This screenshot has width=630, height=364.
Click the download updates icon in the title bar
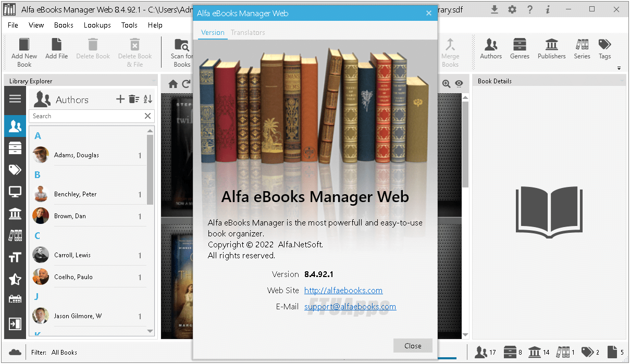[495, 9]
